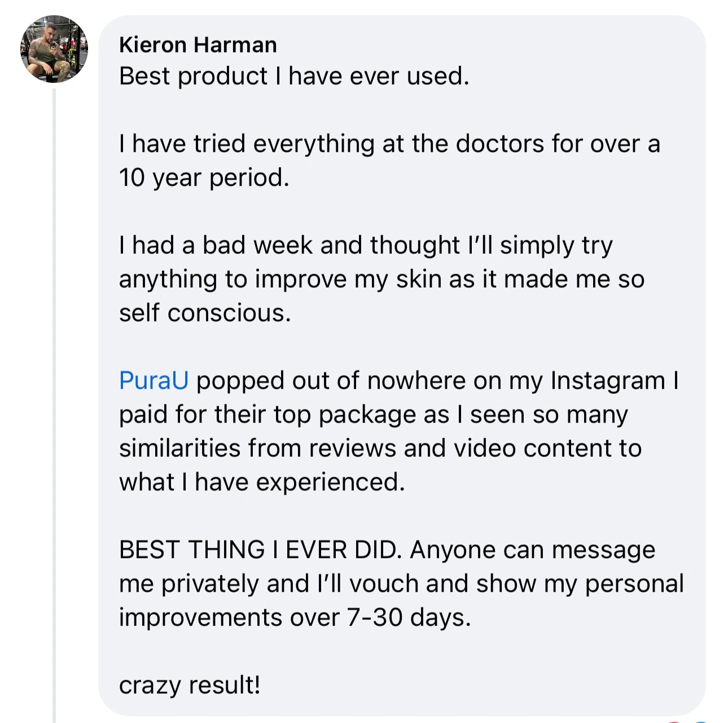728x723 pixels.
Task: Open the PuraU tagged page link
Action: click(154, 381)
